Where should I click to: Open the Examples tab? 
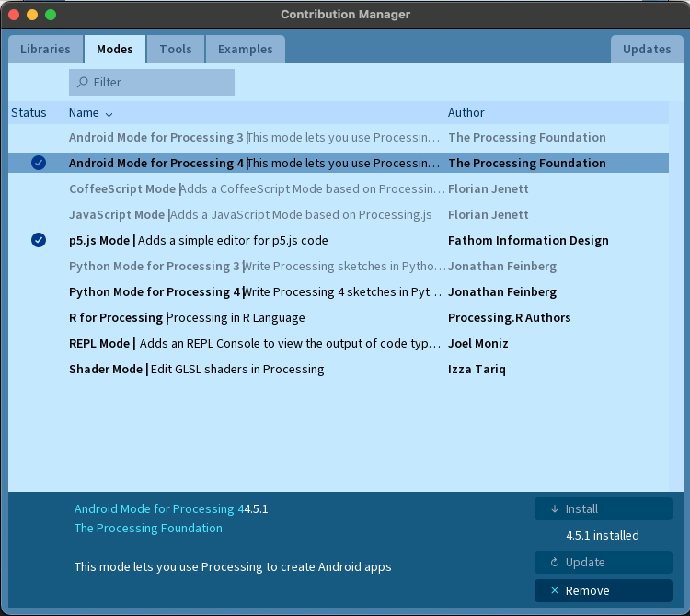coord(245,50)
